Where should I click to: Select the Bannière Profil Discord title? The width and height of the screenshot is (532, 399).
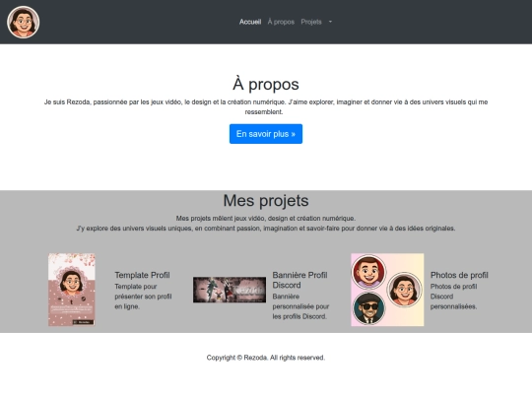[299, 280]
